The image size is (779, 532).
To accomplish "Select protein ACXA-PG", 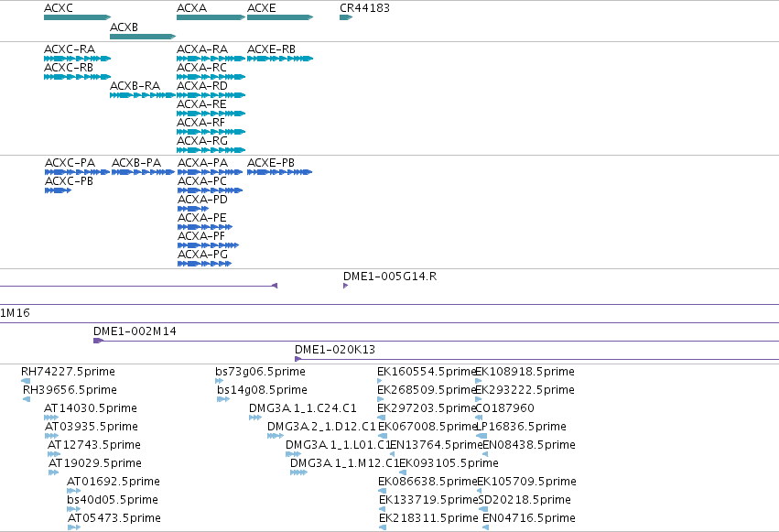I will [x=205, y=264].
